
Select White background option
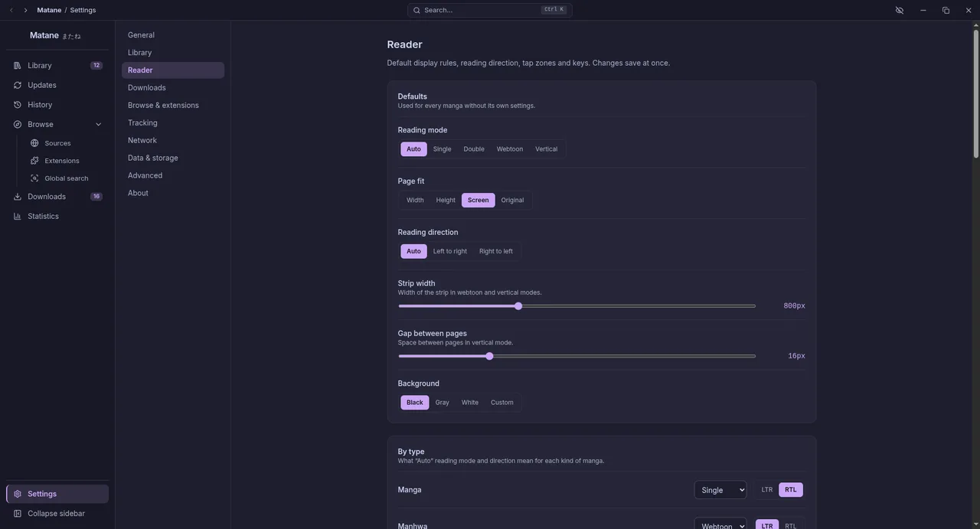click(470, 403)
